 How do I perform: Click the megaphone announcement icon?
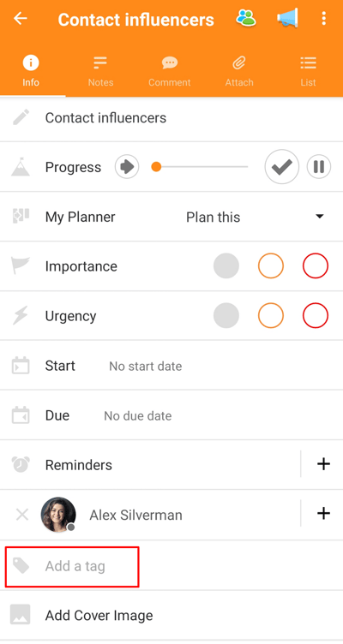[287, 19]
